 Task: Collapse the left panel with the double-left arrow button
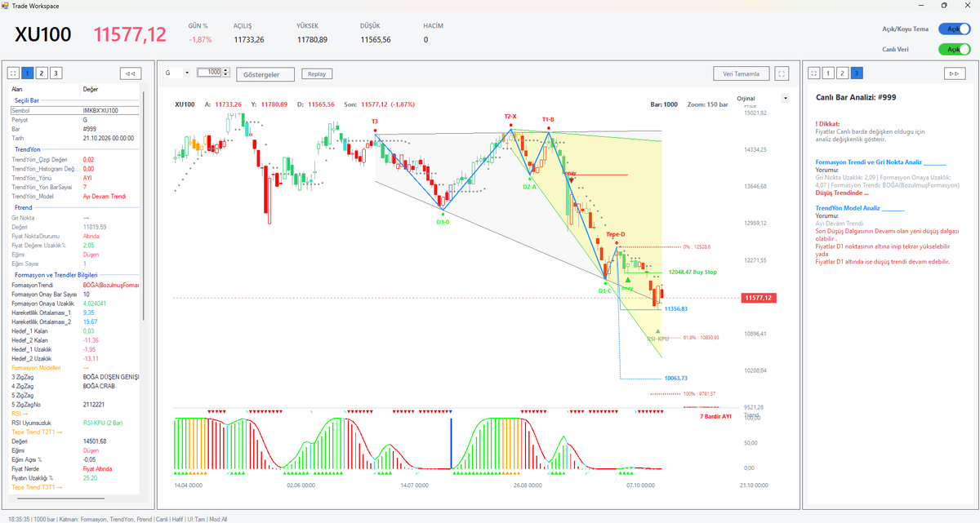130,73
